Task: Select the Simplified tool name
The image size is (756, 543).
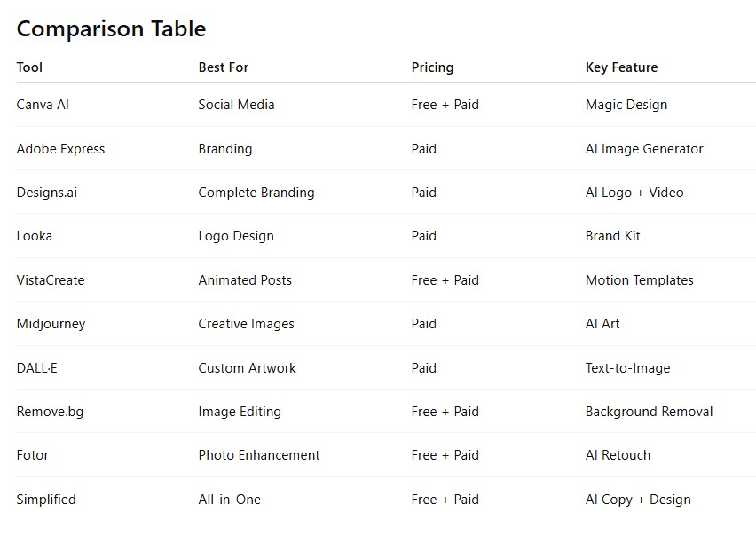Action: [x=46, y=500]
